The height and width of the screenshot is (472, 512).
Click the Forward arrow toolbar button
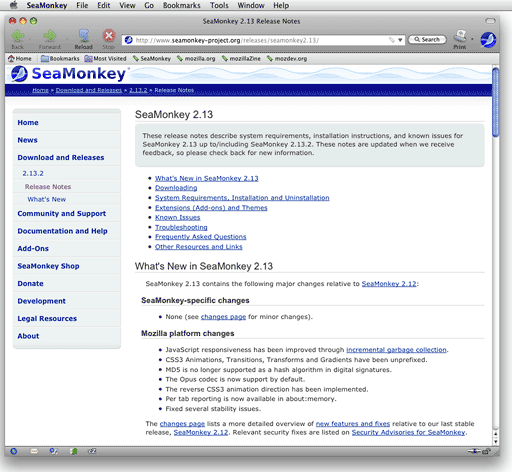click(49, 36)
